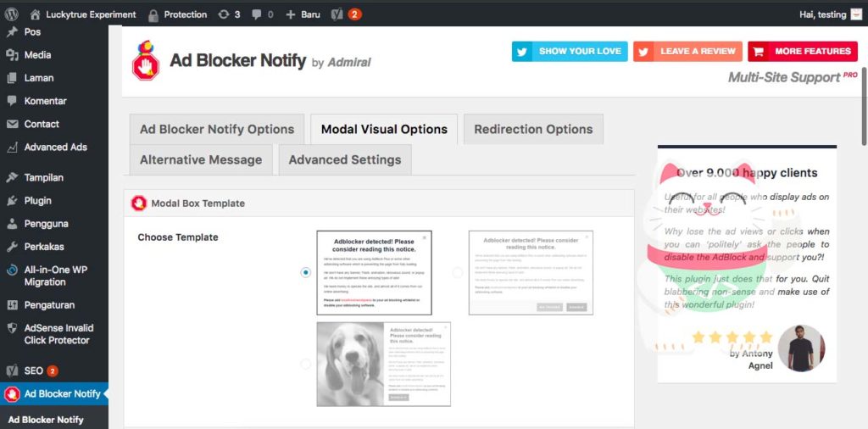This screenshot has width=868, height=429.
Task: Click Antony Agnel's profile photo
Action: click(801, 348)
